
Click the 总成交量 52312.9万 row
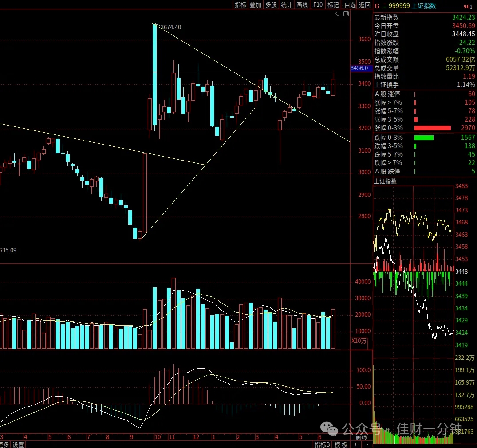click(424, 68)
